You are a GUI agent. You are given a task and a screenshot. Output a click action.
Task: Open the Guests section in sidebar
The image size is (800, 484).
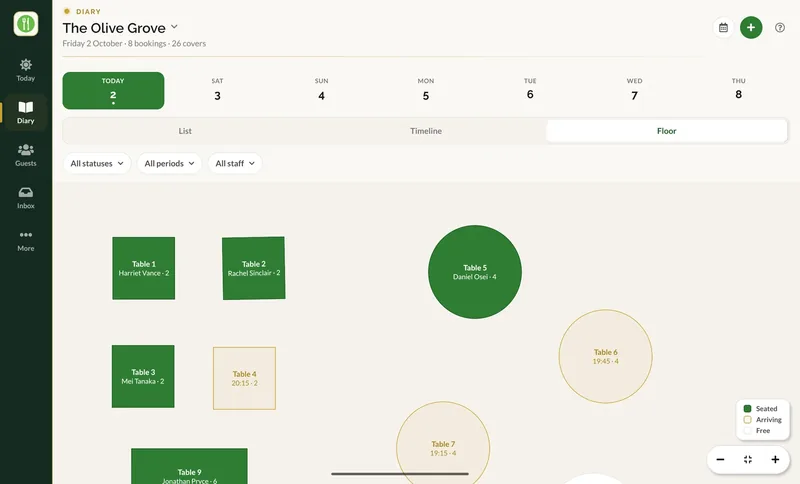pyautogui.click(x=26, y=155)
